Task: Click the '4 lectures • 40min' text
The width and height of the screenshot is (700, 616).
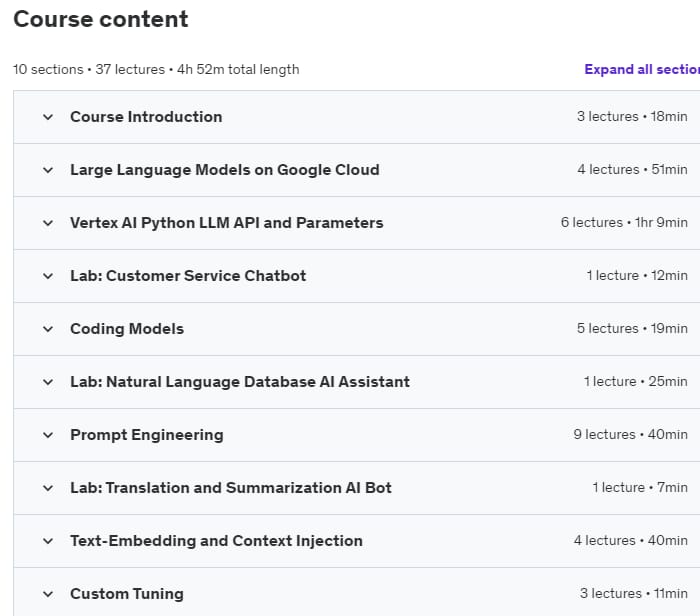Action: tap(630, 541)
